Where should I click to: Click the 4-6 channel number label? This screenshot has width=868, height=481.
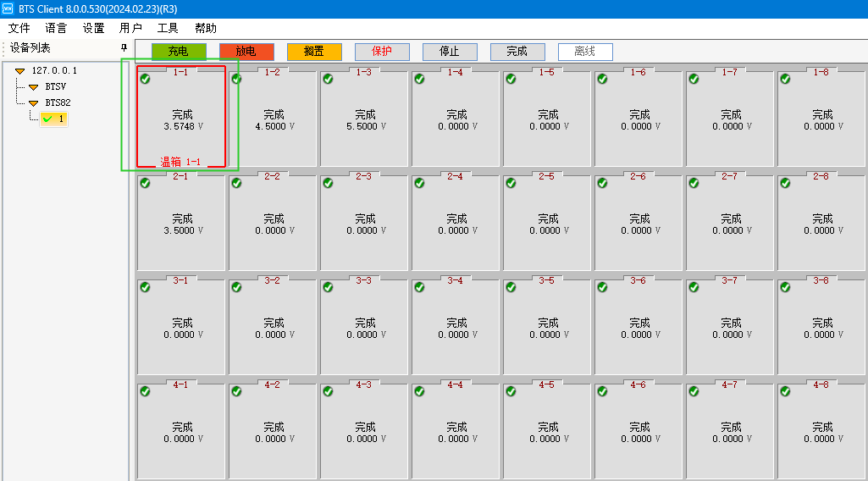point(638,384)
